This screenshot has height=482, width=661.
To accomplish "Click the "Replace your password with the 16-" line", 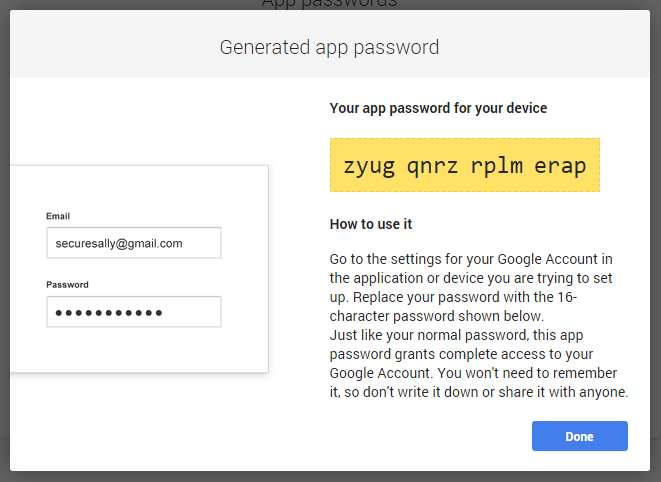I will pyautogui.click(x=465, y=298).
